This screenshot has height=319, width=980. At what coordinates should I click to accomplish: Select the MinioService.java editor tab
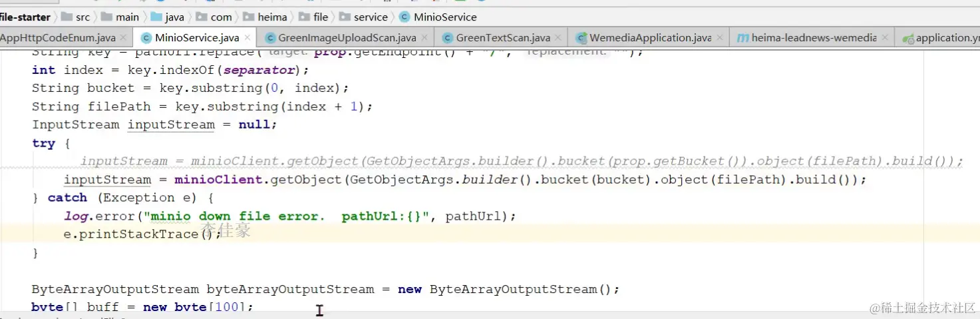197,38
